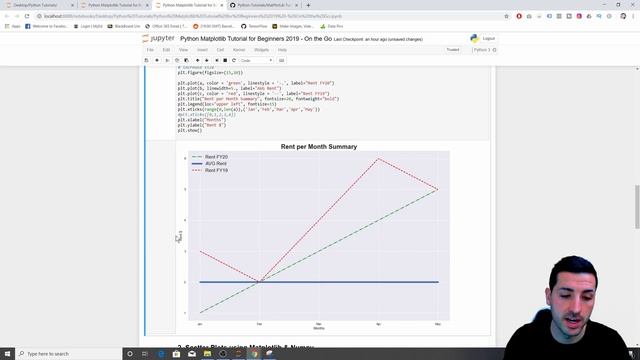The image size is (640, 360).
Task: Open the Edit menu
Action: [x=166, y=50]
